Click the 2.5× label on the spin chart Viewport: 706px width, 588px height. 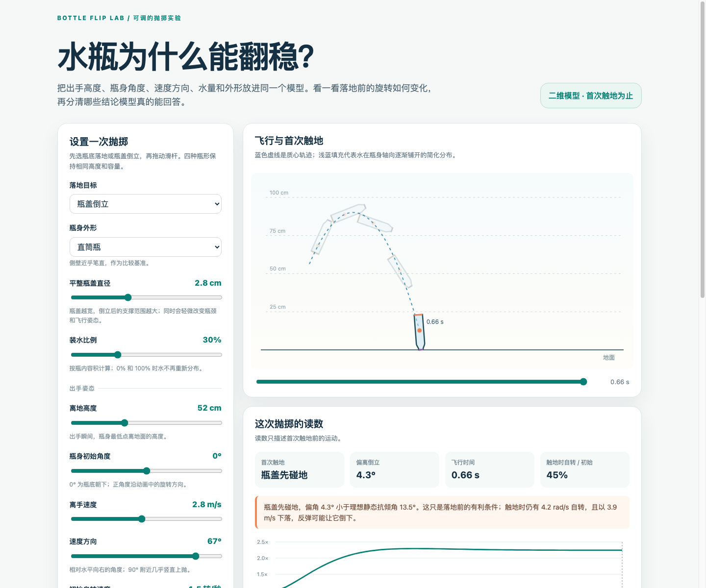point(263,542)
